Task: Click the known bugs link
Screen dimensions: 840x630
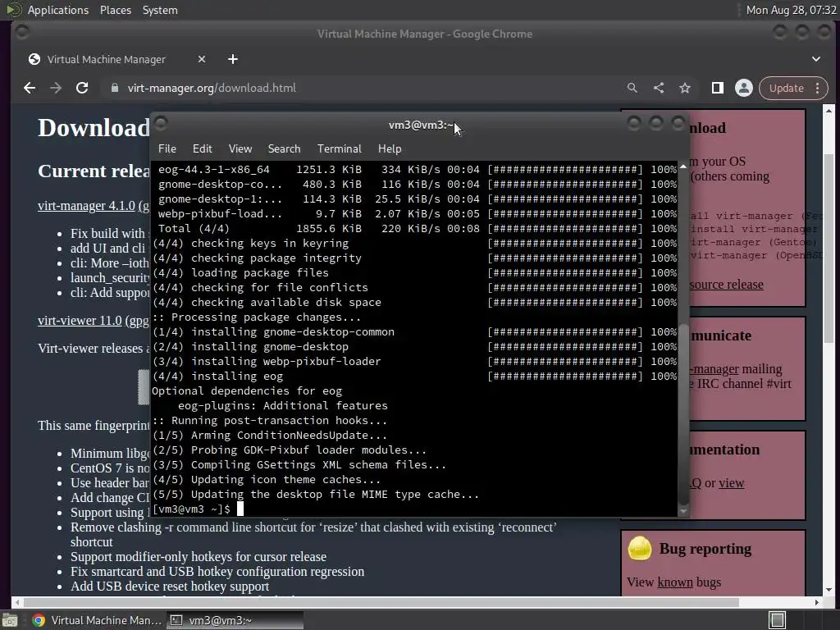Action: (x=675, y=582)
